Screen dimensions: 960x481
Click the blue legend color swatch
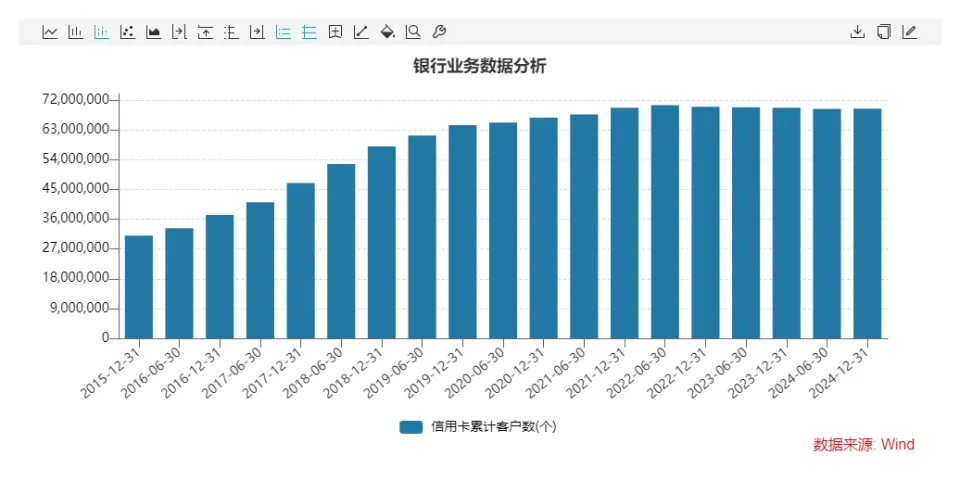411,427
